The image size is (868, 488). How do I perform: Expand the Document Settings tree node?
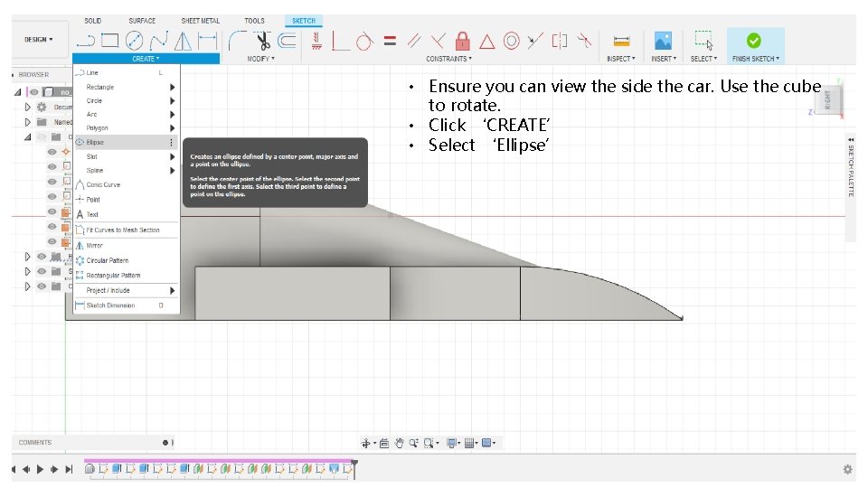click(27, 107)
